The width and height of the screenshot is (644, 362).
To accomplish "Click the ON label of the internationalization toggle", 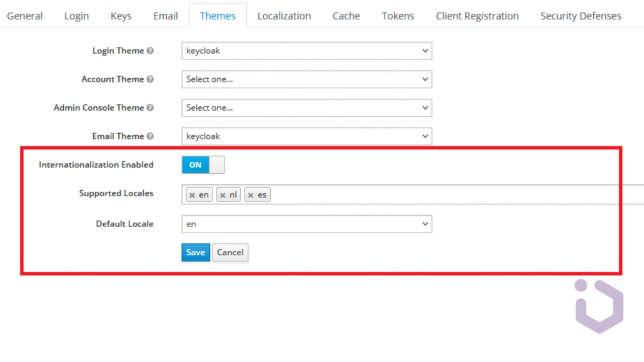I will point(195,164).
